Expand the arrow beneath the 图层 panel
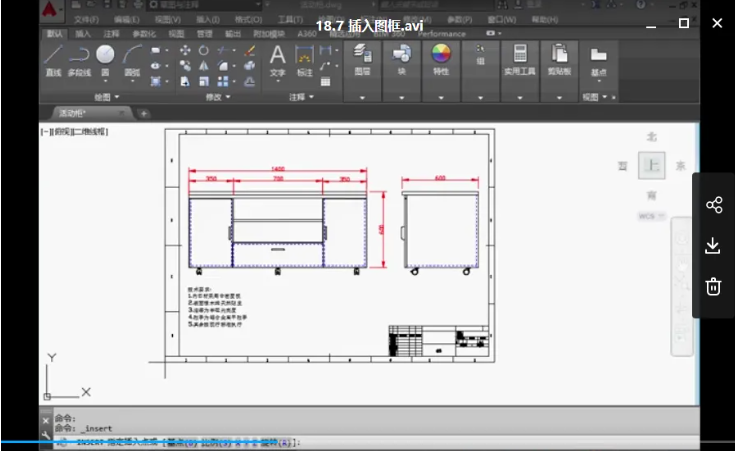The height and width of the screenshot is (451, 735). pos(362,98)
